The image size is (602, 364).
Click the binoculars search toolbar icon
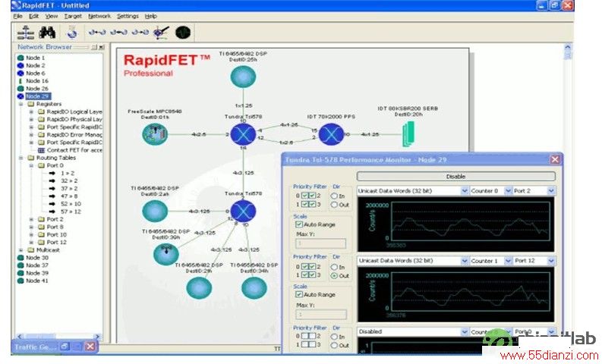[x=47, y=33]
